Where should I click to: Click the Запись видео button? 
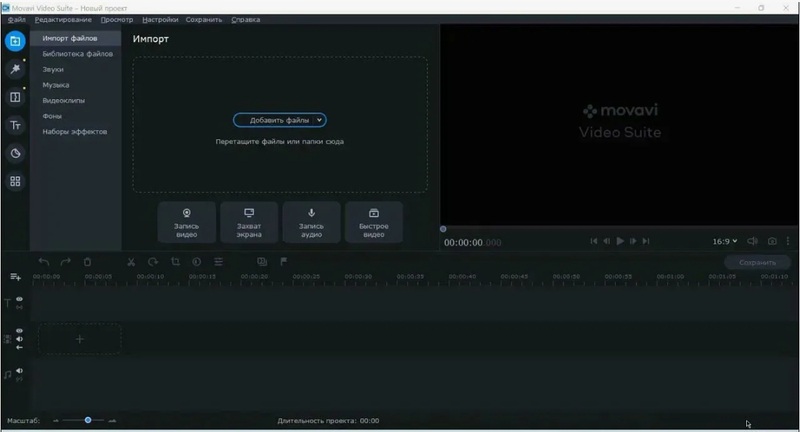click(187, 222)
